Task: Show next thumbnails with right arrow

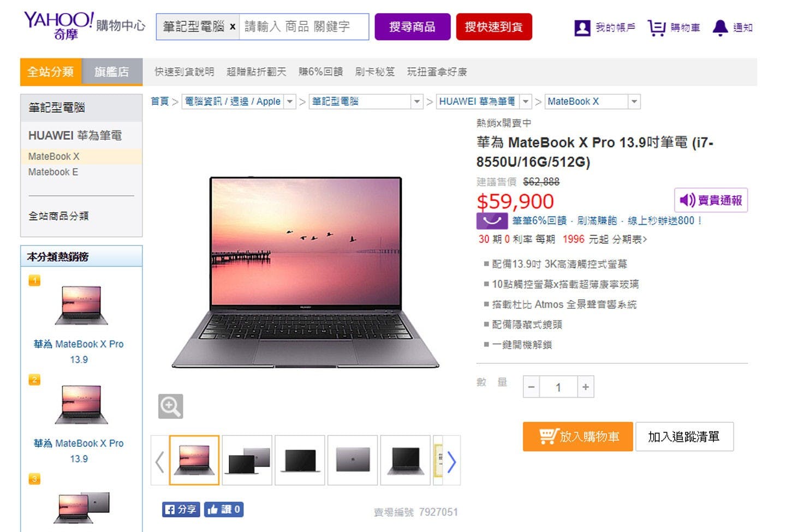Action: coord(451,462)
